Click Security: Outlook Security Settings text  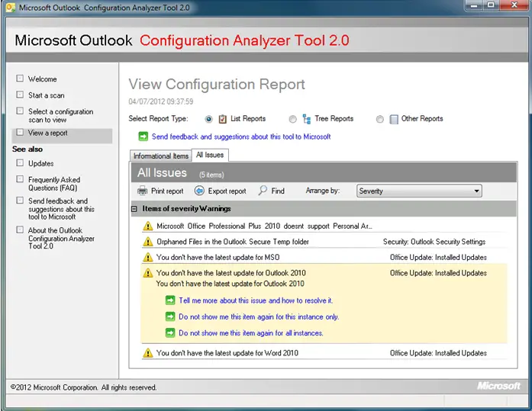pyautogui.click(x=434, y=242)
